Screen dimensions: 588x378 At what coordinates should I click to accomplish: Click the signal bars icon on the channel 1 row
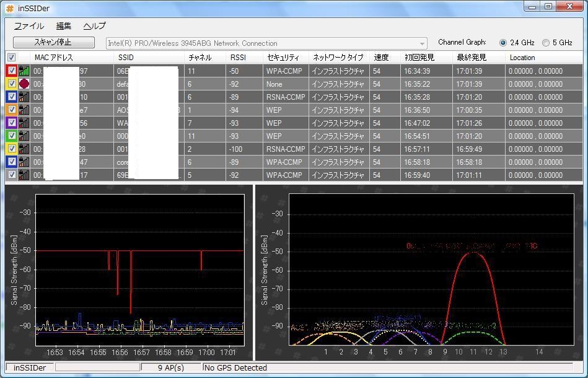(x=24, y=110)
